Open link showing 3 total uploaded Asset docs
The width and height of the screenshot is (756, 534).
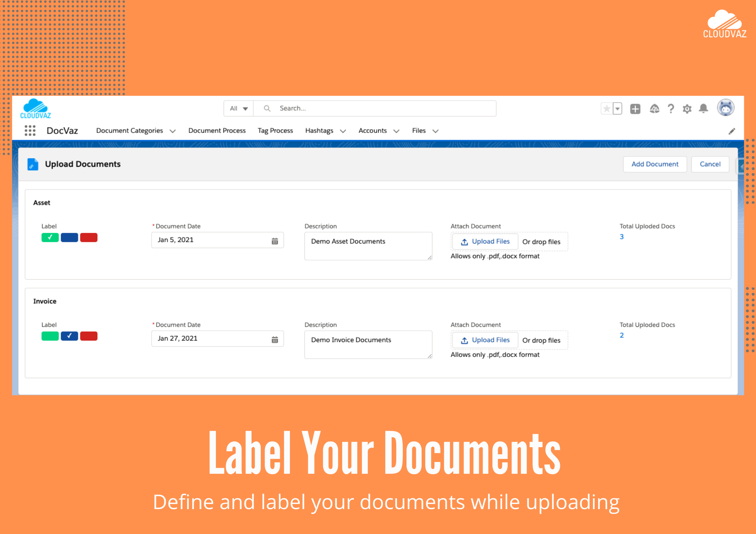pyautogui.click(x=621, y=237)
